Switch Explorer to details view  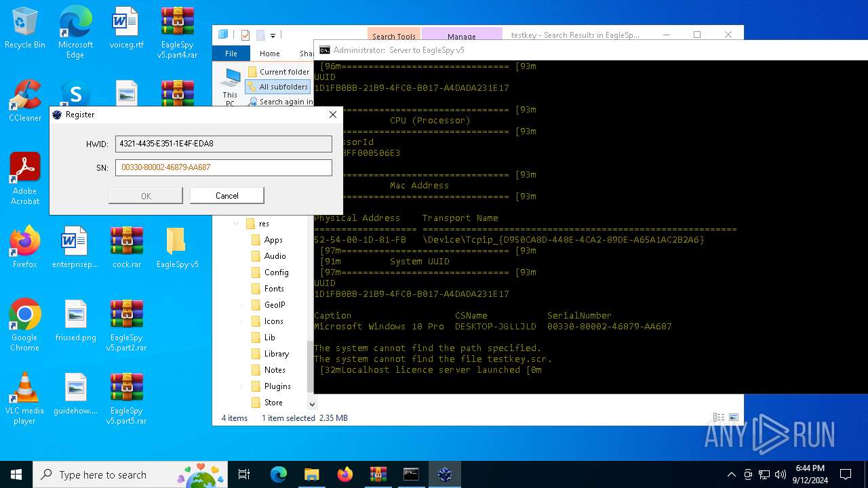tap(719, 418)
